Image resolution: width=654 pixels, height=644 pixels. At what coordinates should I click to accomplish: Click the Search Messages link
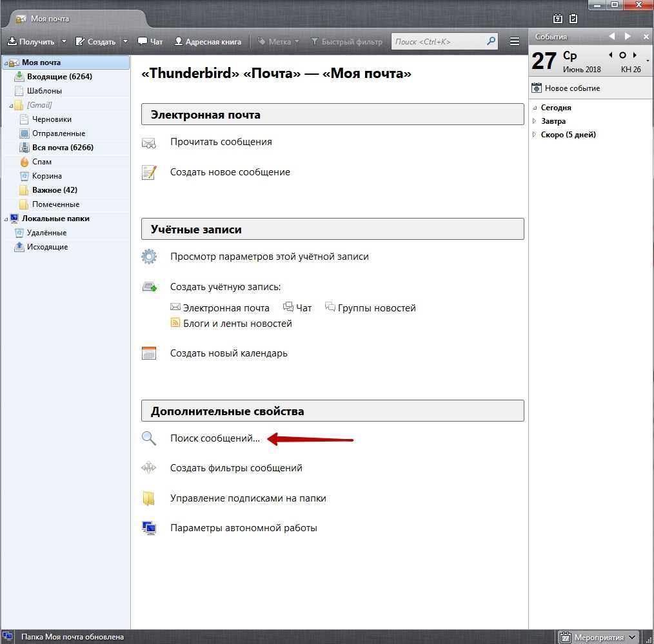215,438
